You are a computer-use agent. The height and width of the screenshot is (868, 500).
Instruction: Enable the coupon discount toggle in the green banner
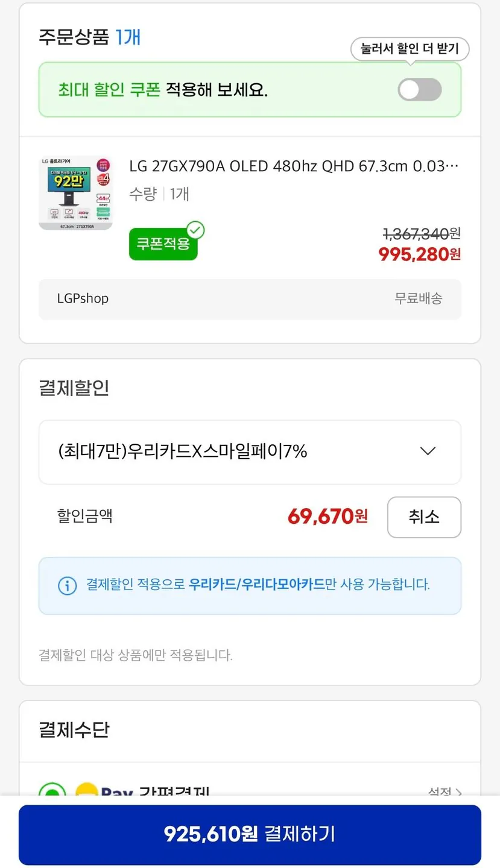(x=419, y=90)
